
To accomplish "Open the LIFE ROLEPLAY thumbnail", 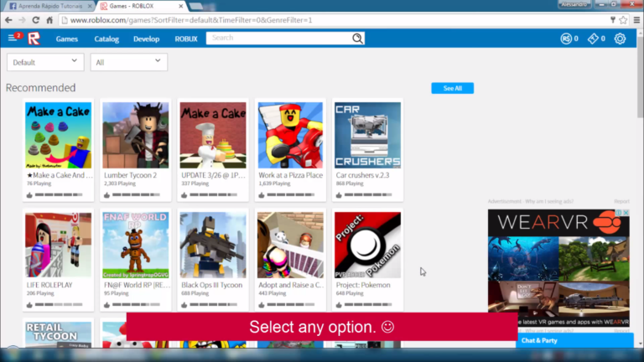I will point(59,245).
